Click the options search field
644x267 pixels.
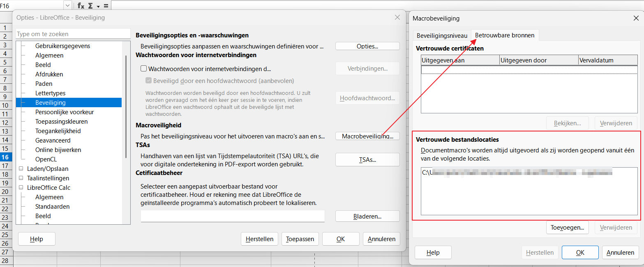[x=72, y=34]
